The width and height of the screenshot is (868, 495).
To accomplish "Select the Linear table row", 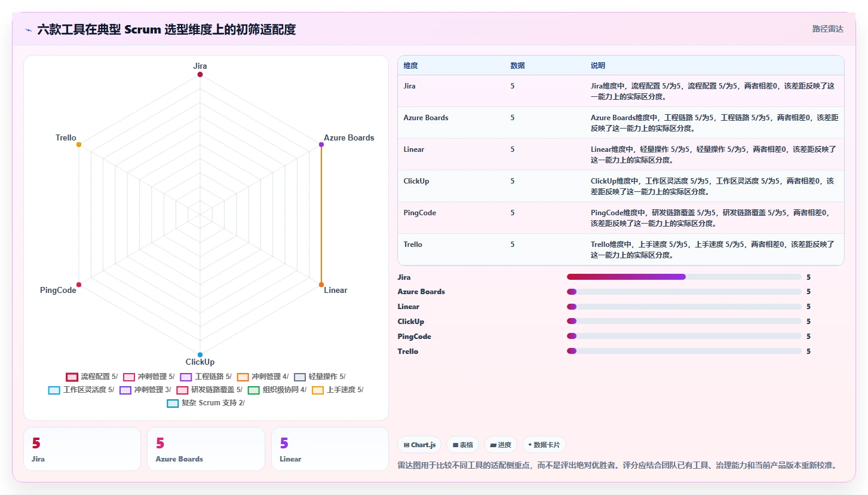I will click(x=621, y=154).
